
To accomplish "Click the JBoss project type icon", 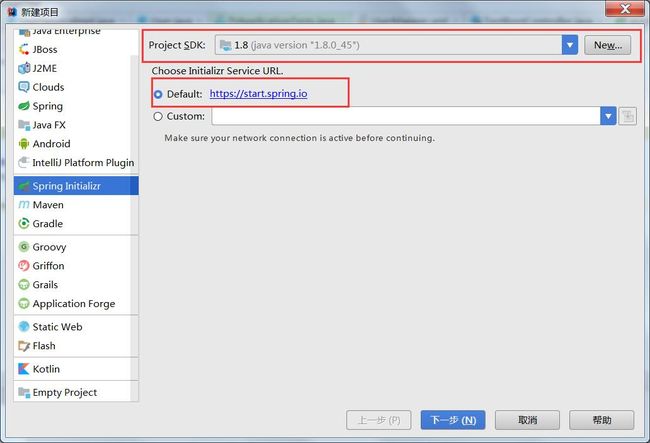I will point(24,49).
